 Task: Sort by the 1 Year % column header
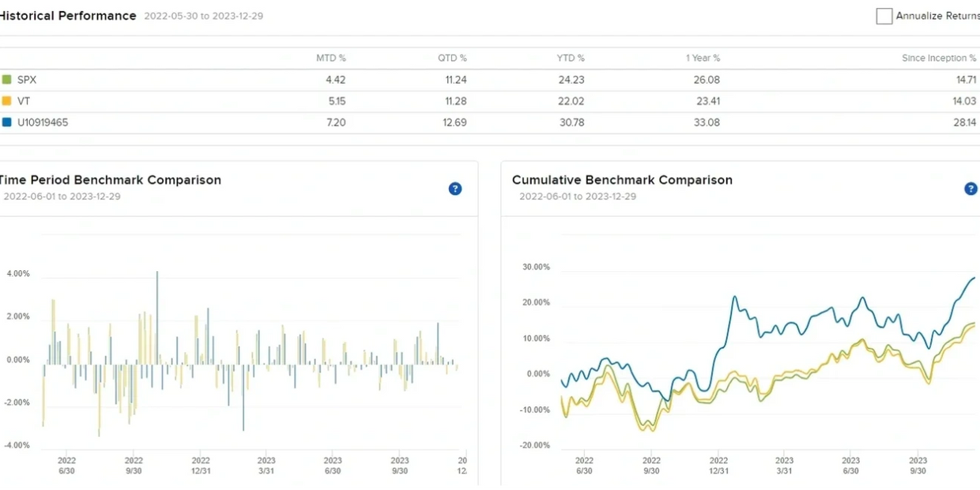point(703,58)
